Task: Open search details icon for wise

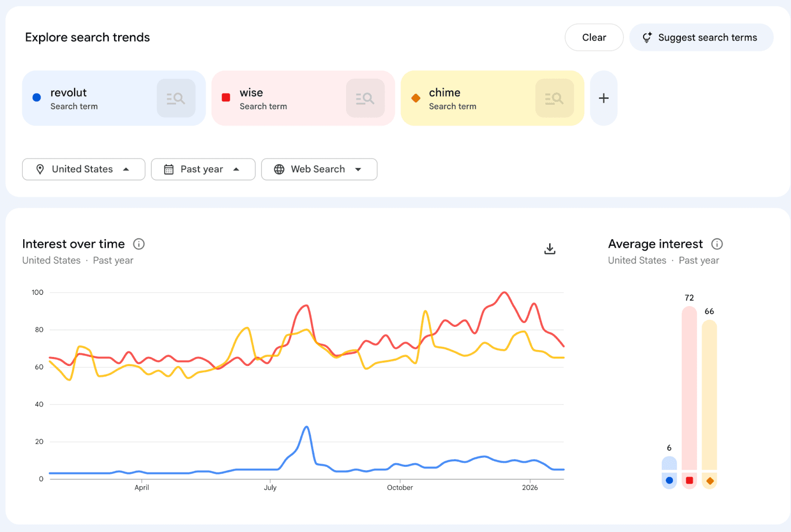Action: 365,98
